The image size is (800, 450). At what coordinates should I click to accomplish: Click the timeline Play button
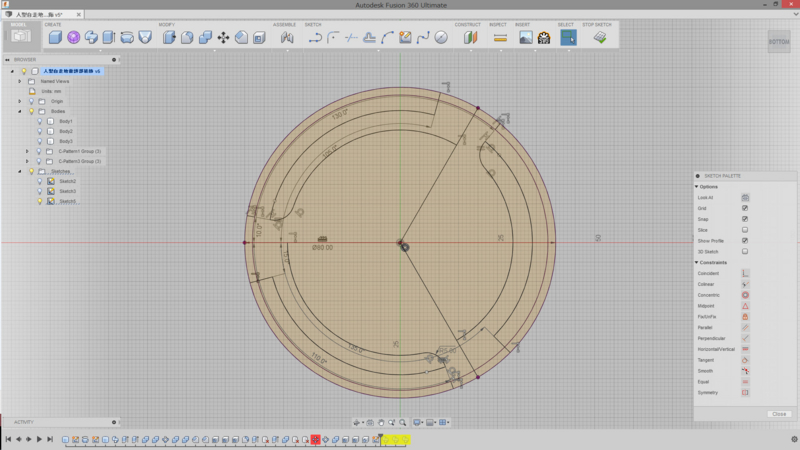(39, 439)
